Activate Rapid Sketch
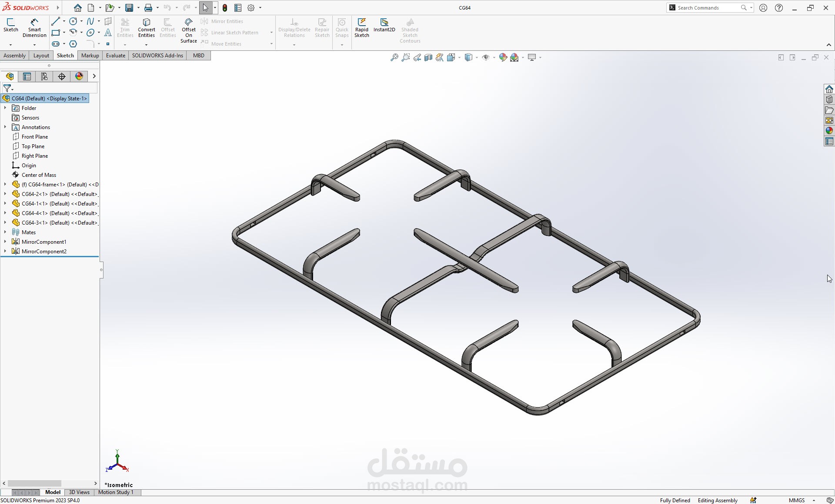835x504 pixels. click(361, 27)
